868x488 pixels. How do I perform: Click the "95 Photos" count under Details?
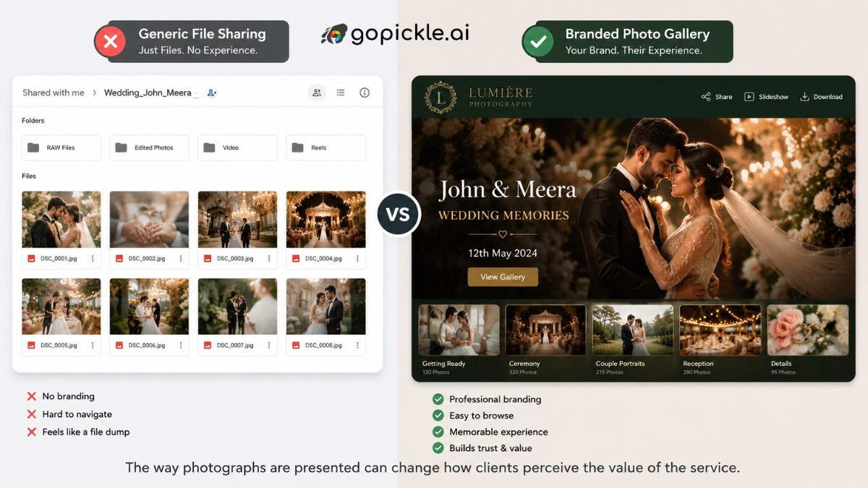click(x=783, y=372)
